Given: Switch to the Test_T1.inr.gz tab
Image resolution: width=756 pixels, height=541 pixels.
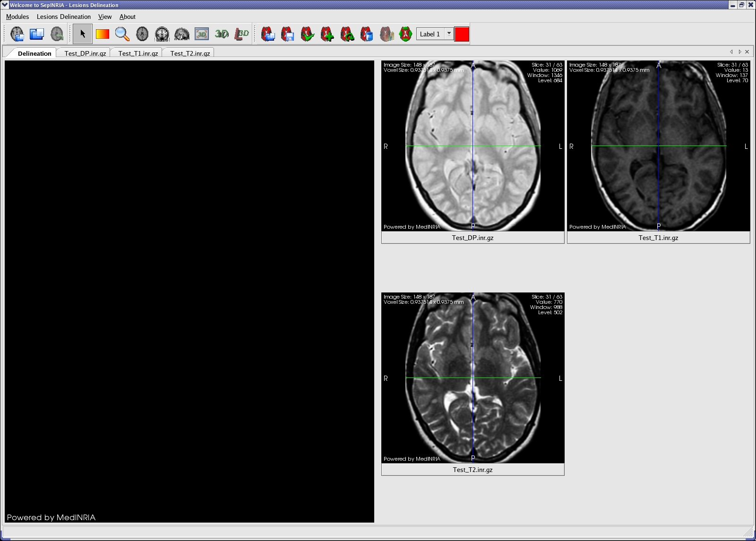Looking at the screenshot, I should [x=138, y=53].
